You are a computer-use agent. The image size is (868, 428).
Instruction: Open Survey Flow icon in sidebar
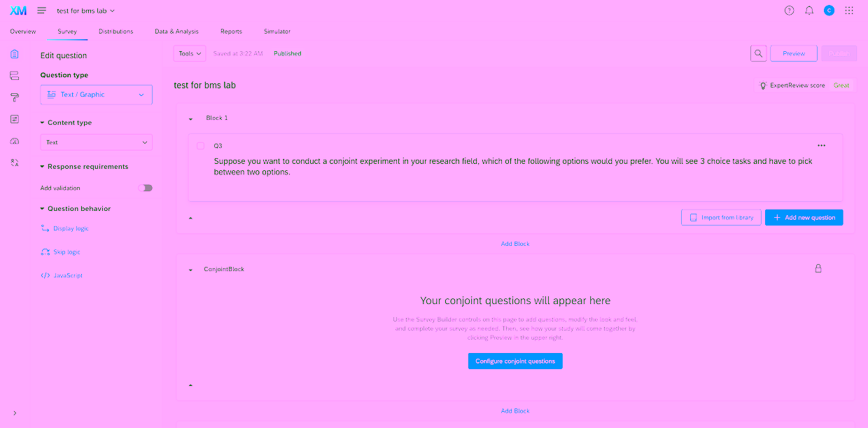click(15, 76)
